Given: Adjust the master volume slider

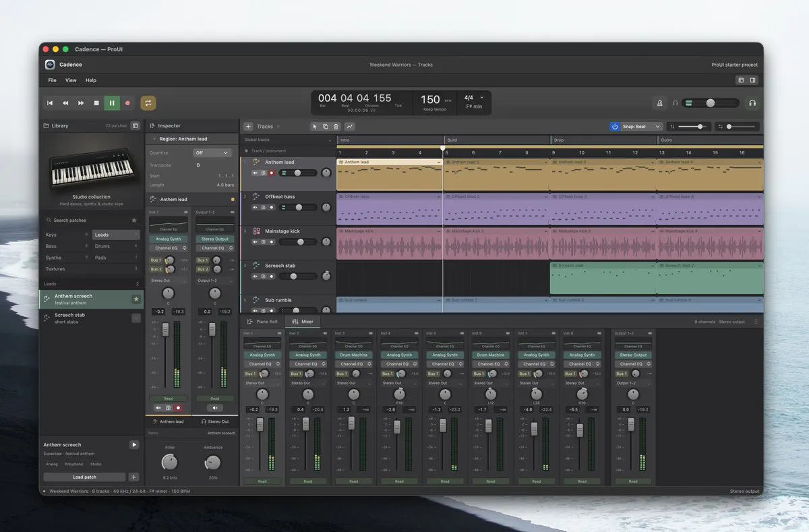Looking at the screenshot, I should point(710,103).
